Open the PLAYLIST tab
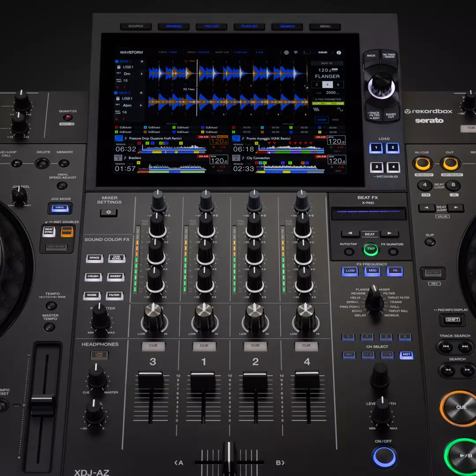 249,26
